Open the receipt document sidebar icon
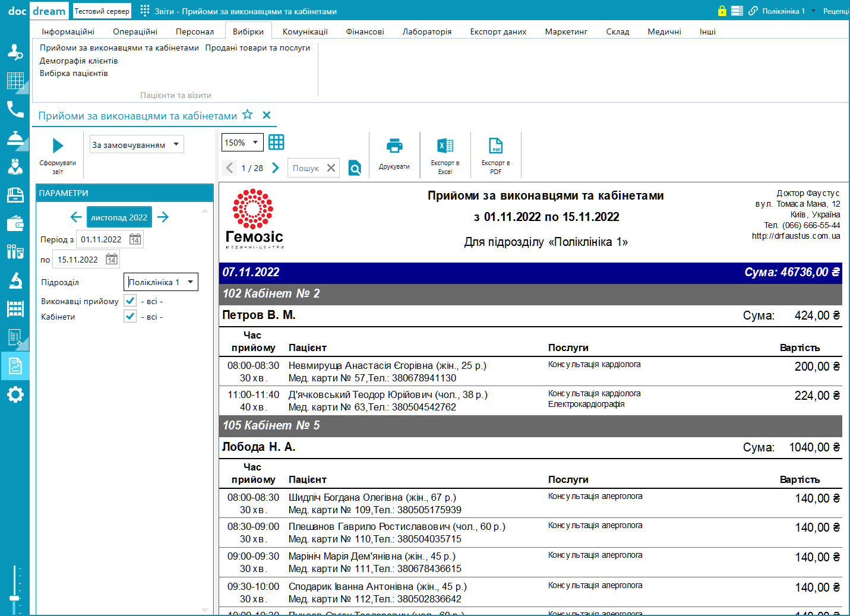 15,337
